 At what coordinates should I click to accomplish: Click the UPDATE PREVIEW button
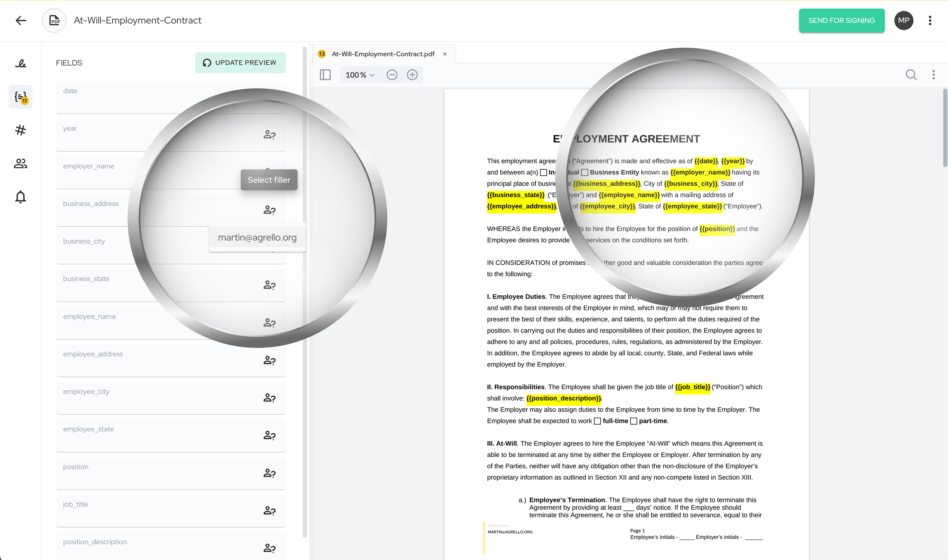241,63
